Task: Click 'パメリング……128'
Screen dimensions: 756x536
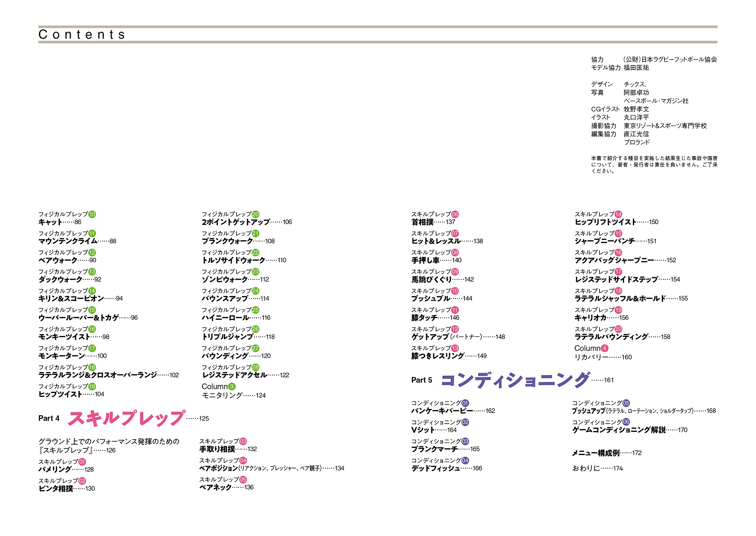Action: point(66,469)
